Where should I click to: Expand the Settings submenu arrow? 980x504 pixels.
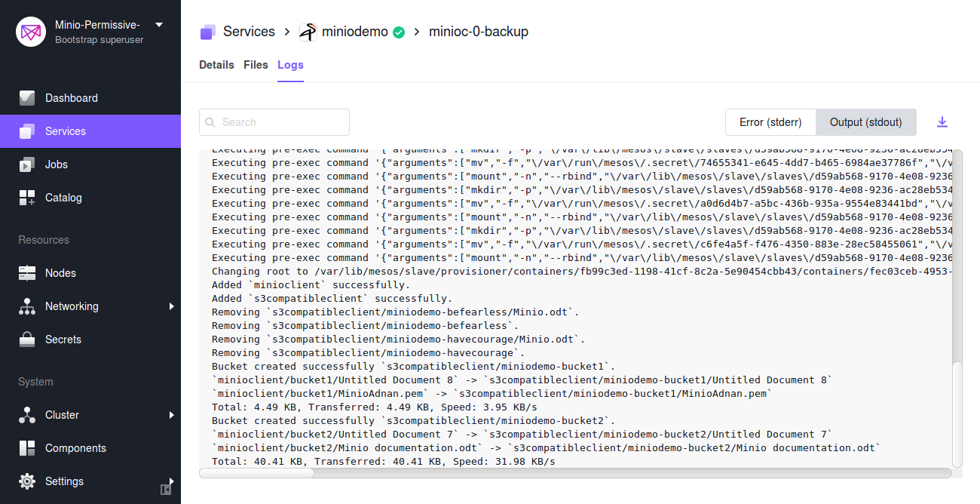pos(172,481)
